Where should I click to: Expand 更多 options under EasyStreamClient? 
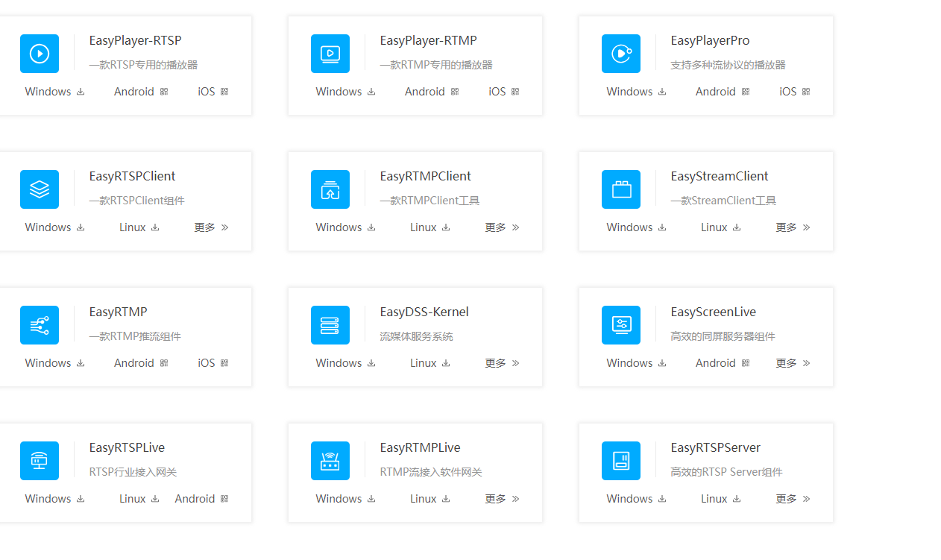pyautogui.click(x=793, y=227)
